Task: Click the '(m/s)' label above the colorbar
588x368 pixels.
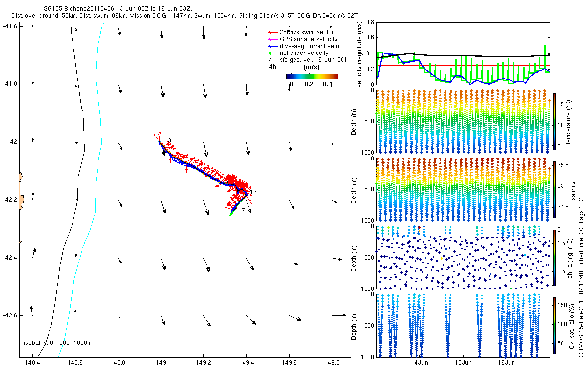Action: [x=312, y=67]
